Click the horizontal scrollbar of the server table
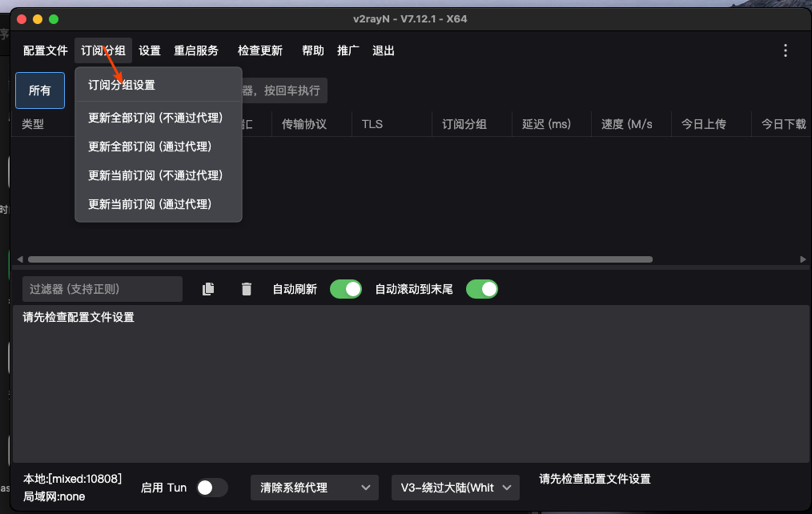The image size is (812, 514). (x=340, y=259)
